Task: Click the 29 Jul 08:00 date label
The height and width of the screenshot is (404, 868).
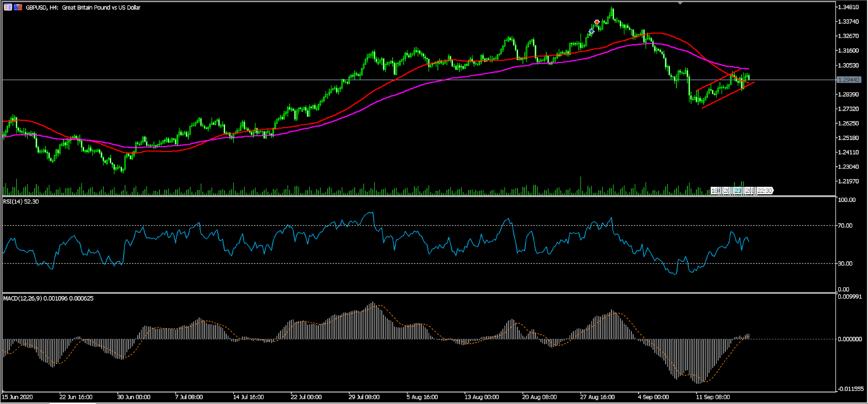Action: coord(364,397)
